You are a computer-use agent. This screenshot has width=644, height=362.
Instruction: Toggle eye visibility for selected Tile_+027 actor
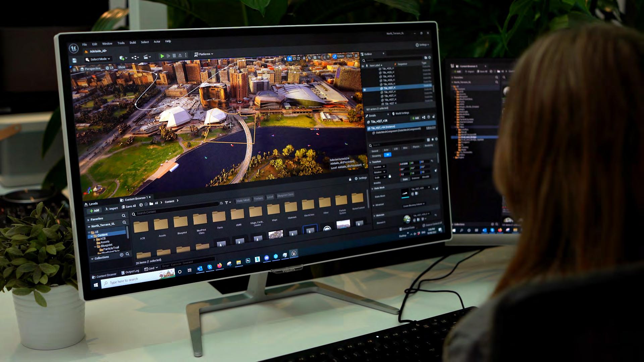pos(365,89)
